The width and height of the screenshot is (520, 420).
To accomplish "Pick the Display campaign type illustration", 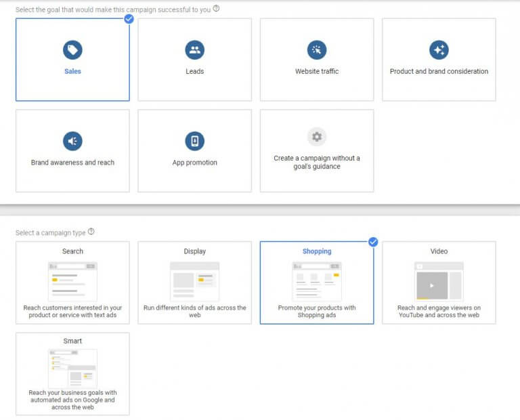I will 194,281.
